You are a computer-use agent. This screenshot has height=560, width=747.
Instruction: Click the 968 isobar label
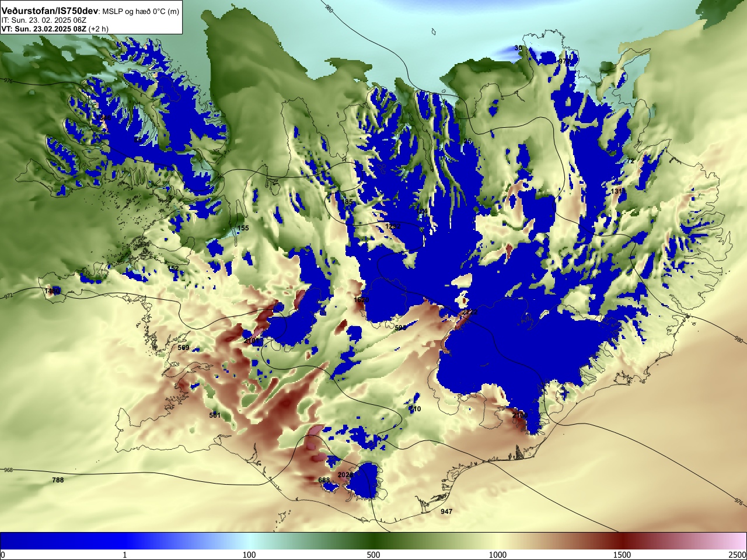pyautogui.click(x=8, y=470)
